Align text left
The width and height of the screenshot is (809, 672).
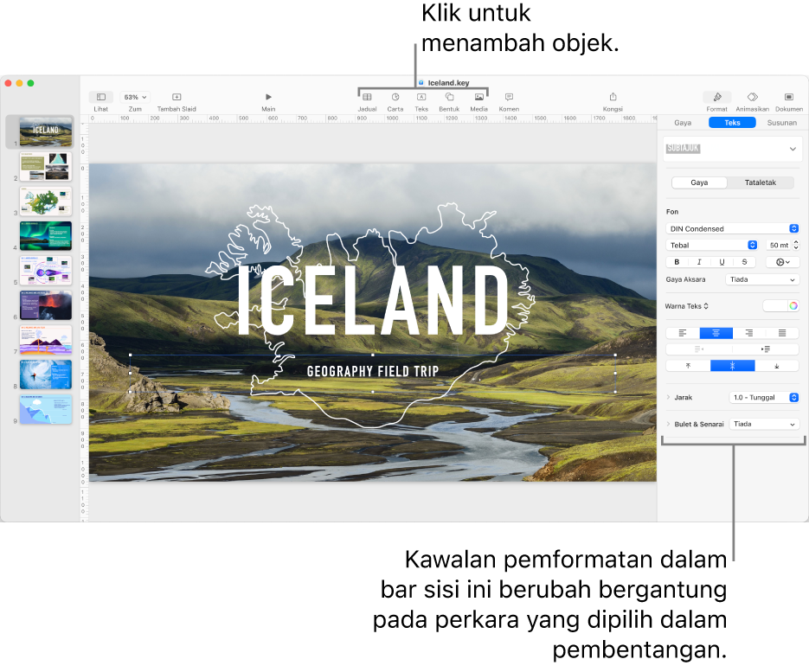tap(683, 333)
